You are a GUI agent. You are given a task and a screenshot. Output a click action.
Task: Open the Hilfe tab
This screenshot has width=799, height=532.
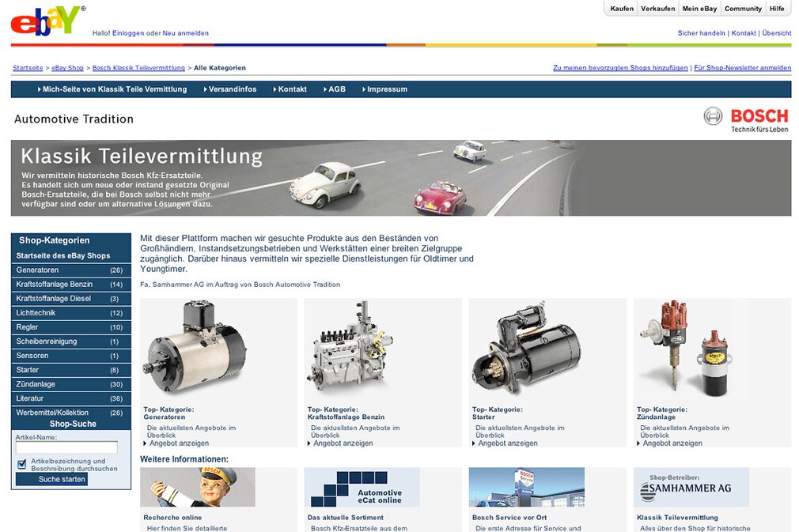pos(777,9)
